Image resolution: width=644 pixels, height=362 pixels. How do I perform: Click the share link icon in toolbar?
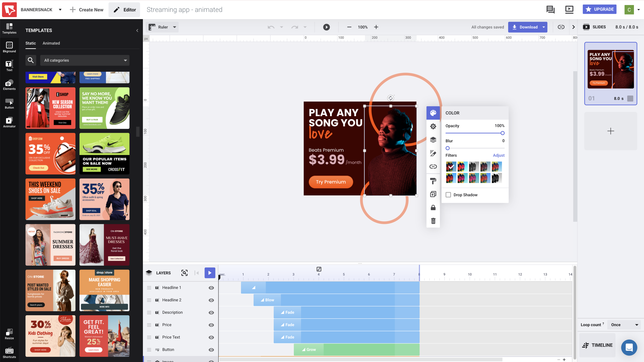[561, 27]
